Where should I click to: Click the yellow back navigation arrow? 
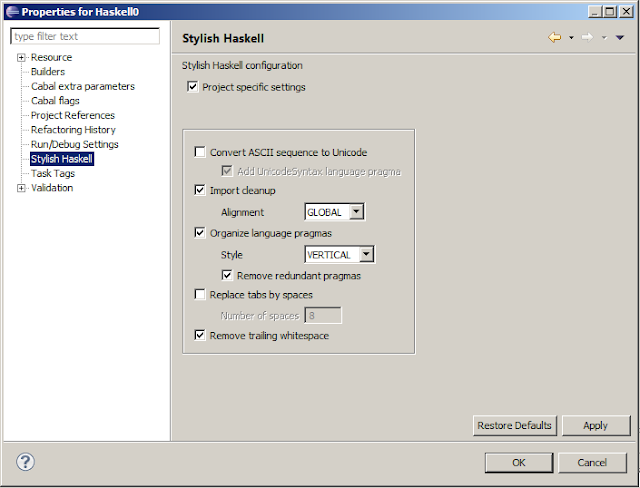pos(554,38)
